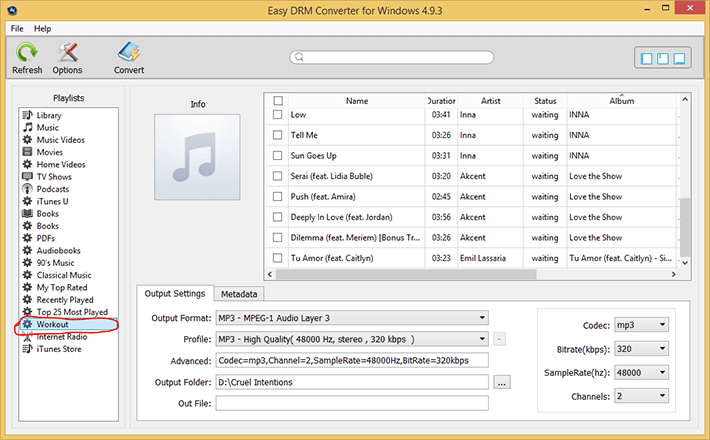710x440 pixels.
Task: Open the Profile dropdown
Action: pyautogui.click(x=352, y=339)
